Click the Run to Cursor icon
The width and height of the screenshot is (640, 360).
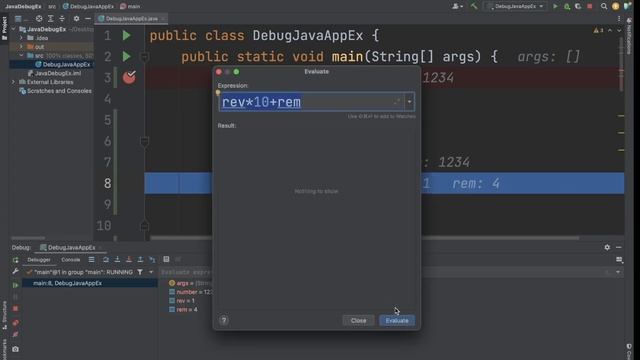click(152, 260)
